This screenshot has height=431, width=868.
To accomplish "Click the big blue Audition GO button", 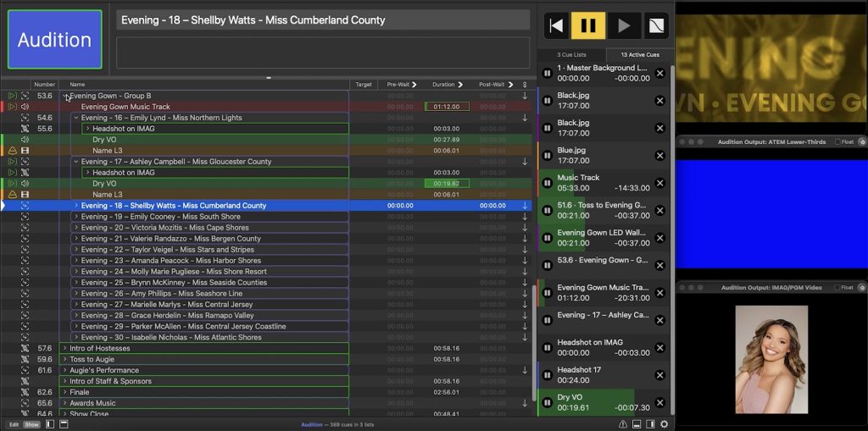I will point(55,39).
